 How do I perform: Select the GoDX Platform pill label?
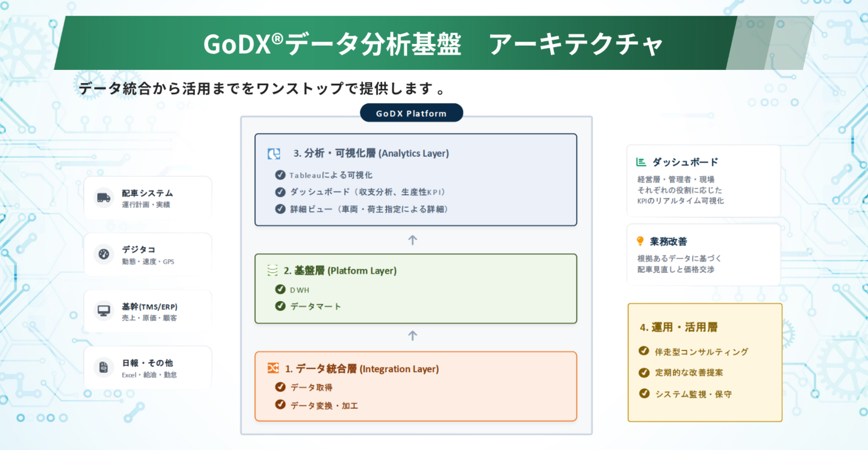tap(412, 113)
